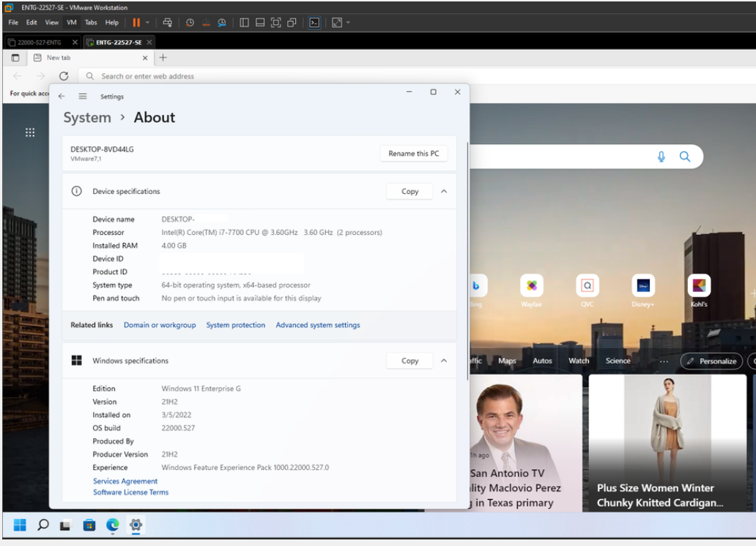Select the New tab browser tab

[89, 58]
